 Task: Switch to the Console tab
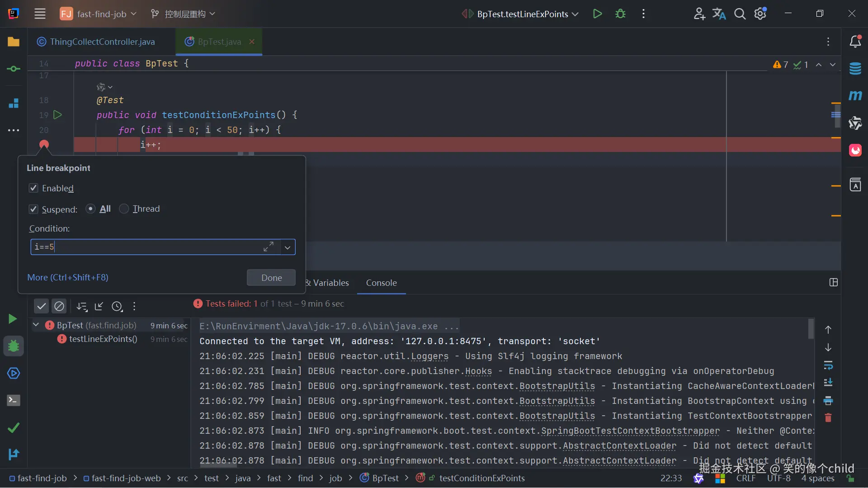381,283
